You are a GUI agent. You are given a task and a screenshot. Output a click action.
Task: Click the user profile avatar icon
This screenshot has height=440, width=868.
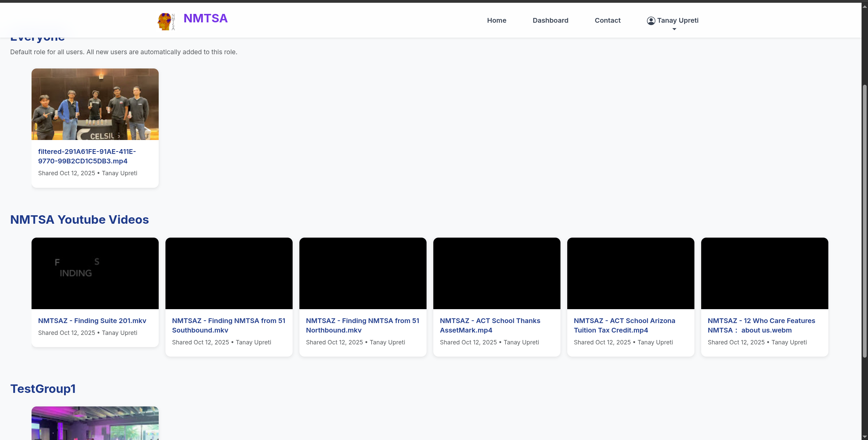651,21
